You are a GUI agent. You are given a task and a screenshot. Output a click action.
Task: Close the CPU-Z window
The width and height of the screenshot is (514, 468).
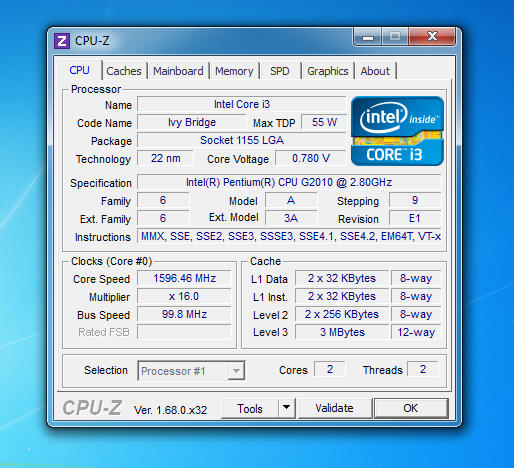coord(432,37)
